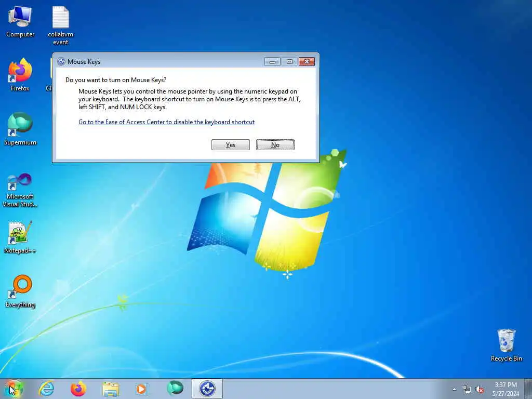Viewport: 532px width, 399px height.
Task: Select the Supermium desktop shortcut
Action: click(20, 129)
